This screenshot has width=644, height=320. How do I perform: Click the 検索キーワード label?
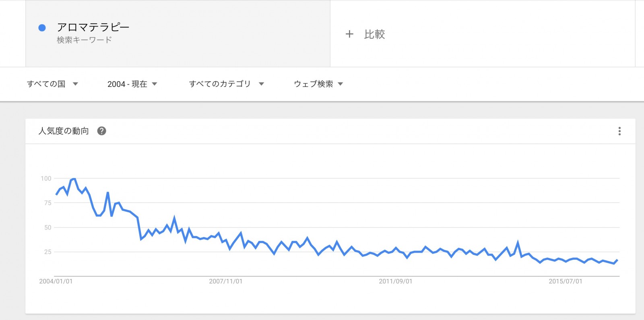84,40
